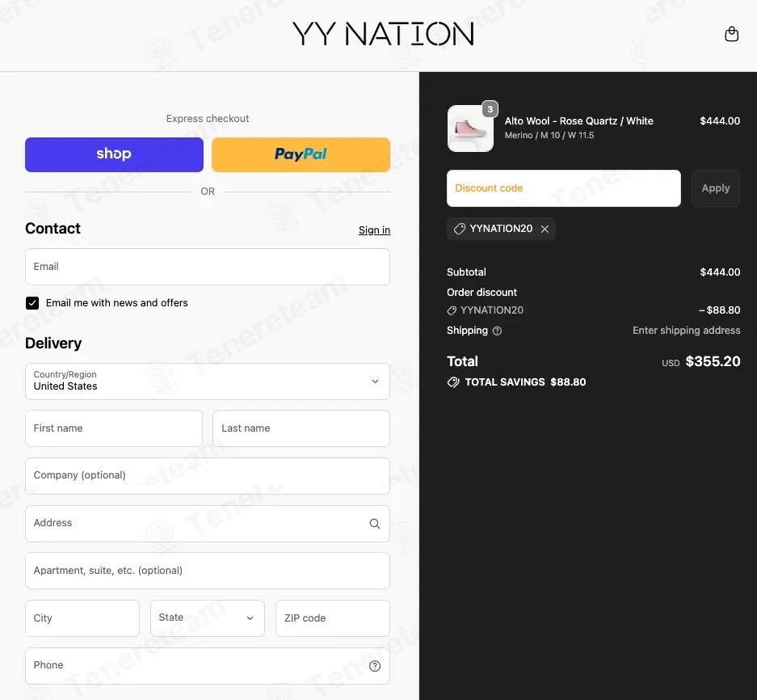Viewport: 757px width, 700px height.
Task: Uncheck Email me with news and offers
Action: pos(32,303)
